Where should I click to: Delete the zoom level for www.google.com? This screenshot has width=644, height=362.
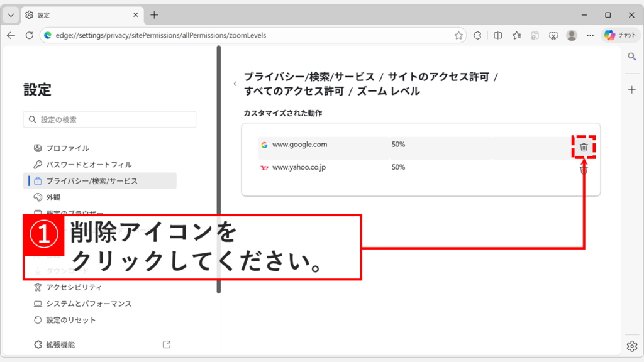(584, 146)
